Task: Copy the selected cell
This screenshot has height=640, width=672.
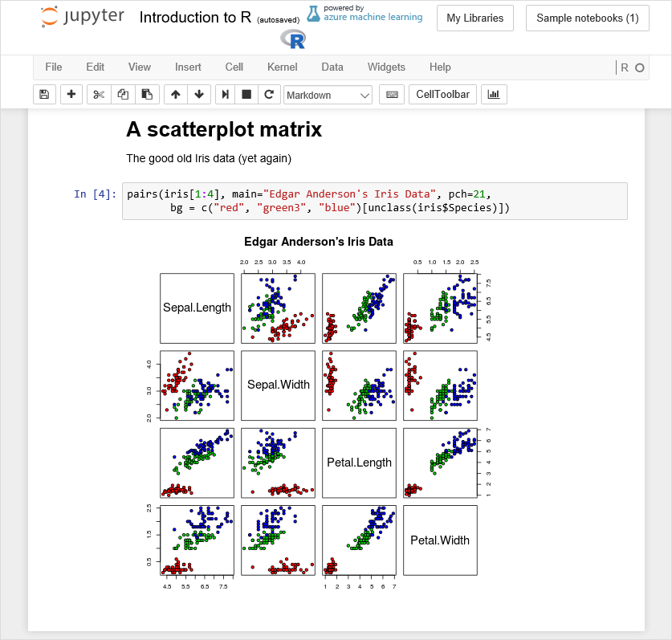Action: pos(123,94)
